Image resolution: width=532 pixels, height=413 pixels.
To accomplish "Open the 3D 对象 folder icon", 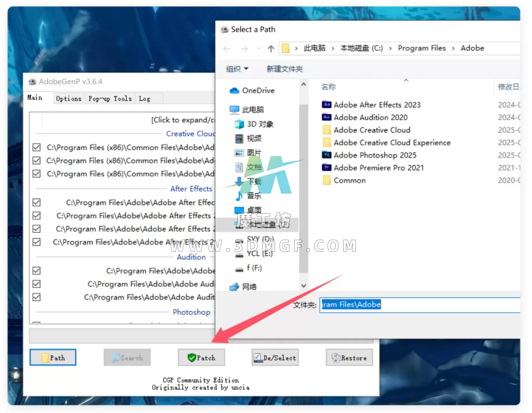I will point(239,125).
